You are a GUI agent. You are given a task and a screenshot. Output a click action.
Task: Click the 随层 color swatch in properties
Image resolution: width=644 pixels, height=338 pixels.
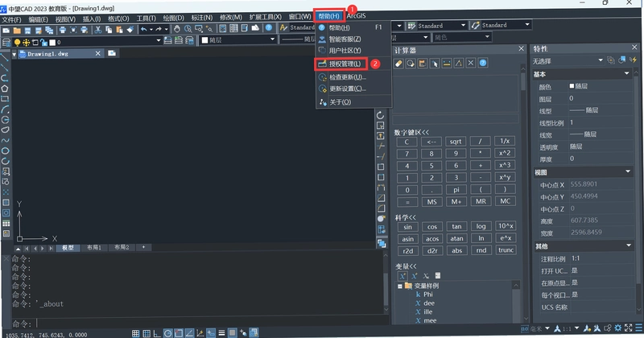(x=572, y=86)
